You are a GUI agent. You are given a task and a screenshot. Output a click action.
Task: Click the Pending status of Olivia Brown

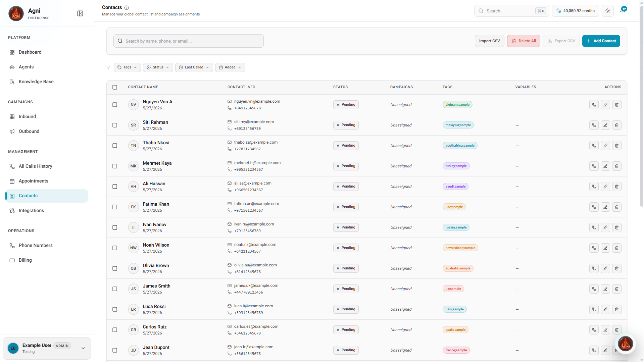346,268
